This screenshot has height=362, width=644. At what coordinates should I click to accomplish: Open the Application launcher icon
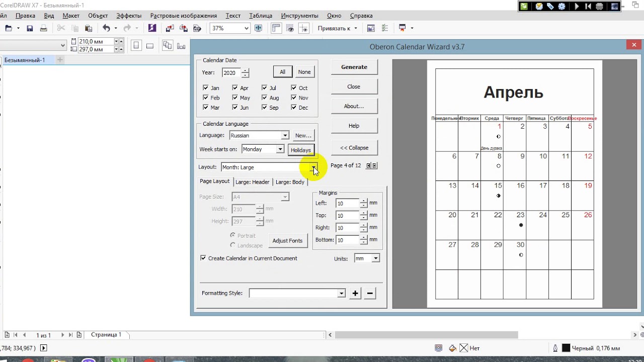[x=403, y=28]
